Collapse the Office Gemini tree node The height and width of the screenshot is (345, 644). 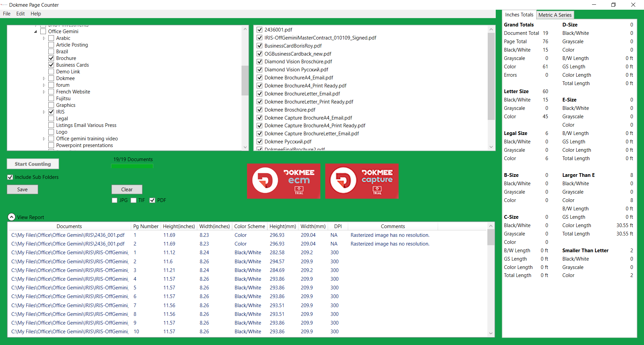point(36,31)
